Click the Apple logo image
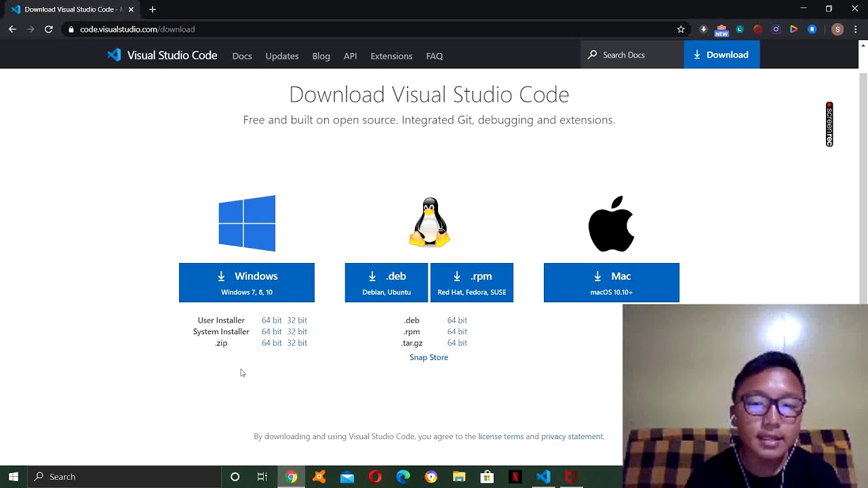Screen dimensions: 868x488 tap(611, 224)
